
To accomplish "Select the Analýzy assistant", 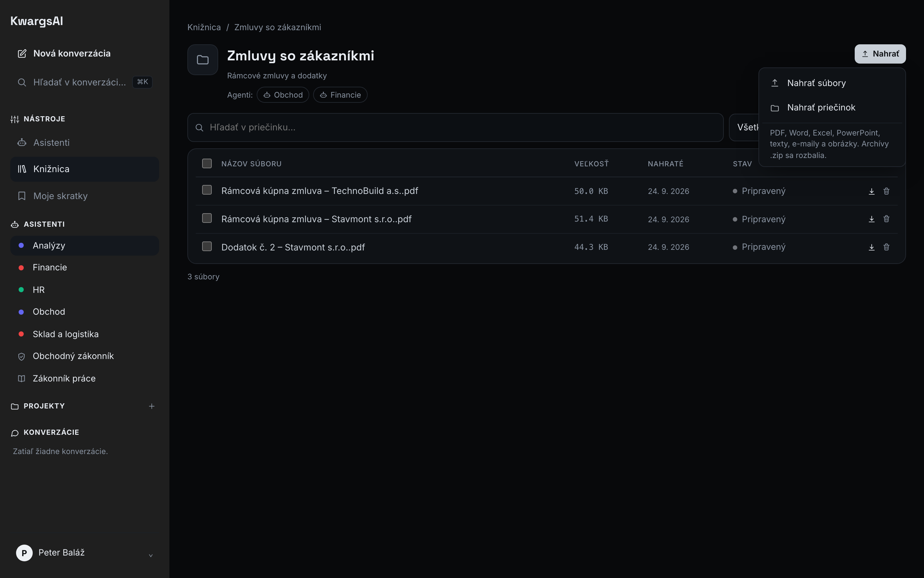I will coord(84,246).
